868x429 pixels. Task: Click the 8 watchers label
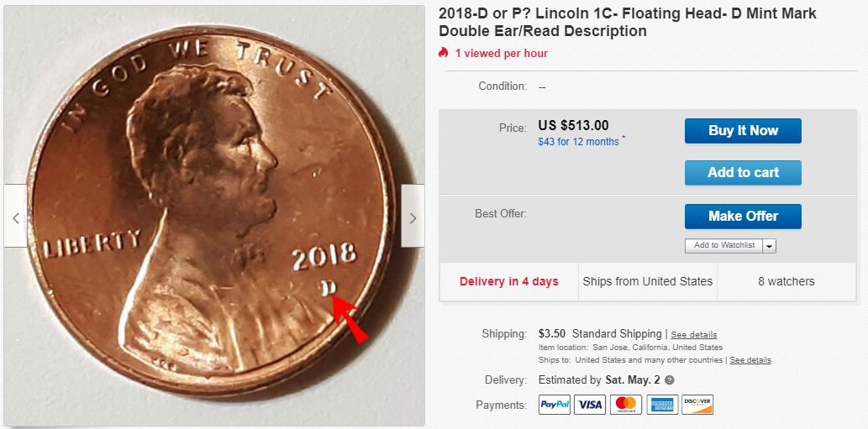786,281
